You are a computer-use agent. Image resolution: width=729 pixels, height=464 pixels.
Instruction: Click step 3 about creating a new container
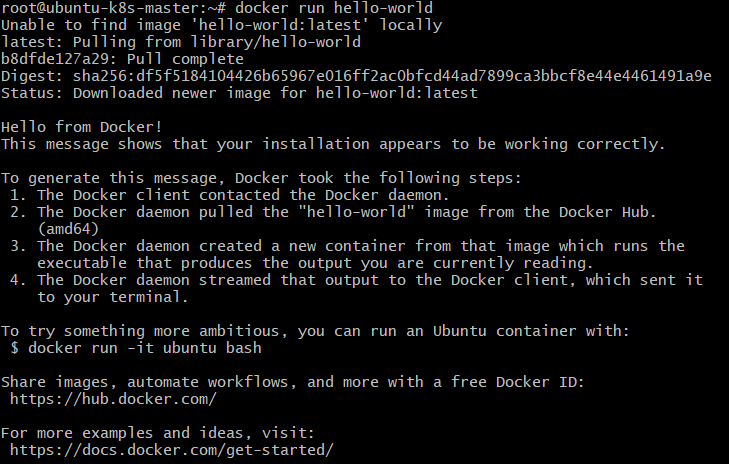pyautogui.click(x=360, y=246)
